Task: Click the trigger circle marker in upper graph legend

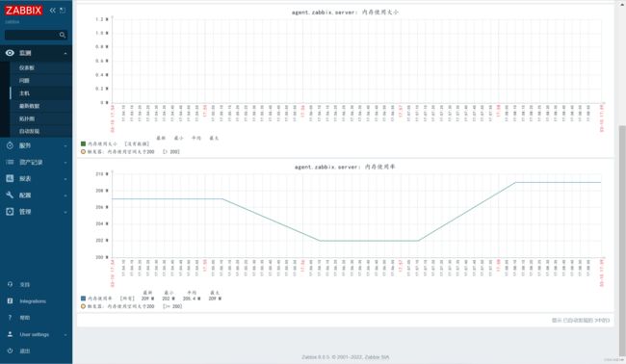Action: coord(83,152)
